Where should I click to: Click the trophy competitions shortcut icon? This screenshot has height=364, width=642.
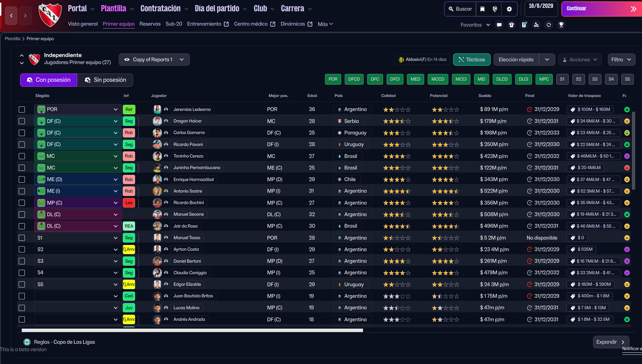click(561, 25)
